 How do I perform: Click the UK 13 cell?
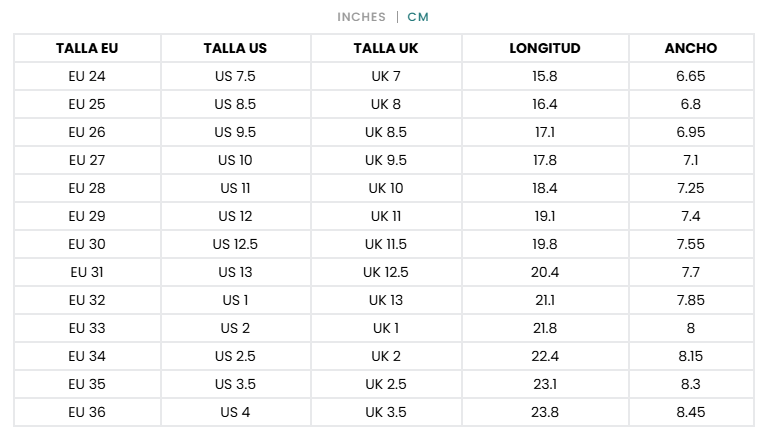point(385,300)
